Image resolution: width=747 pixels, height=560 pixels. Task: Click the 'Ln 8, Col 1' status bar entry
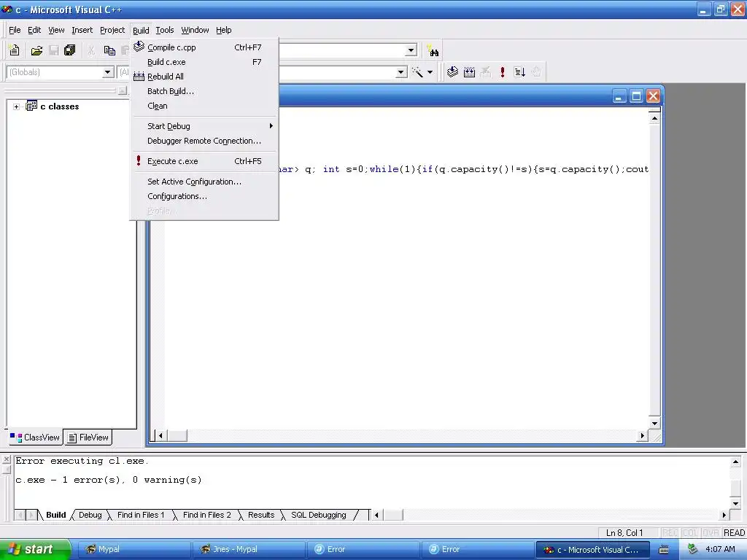click(624, 532)
